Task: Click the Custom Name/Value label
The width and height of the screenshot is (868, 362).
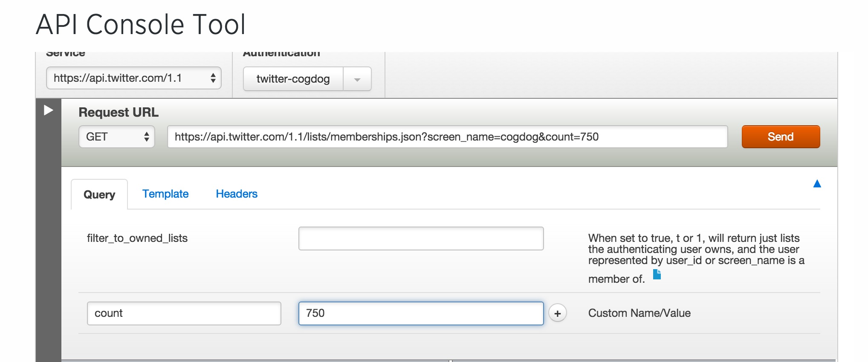Action: pos(639,313)
